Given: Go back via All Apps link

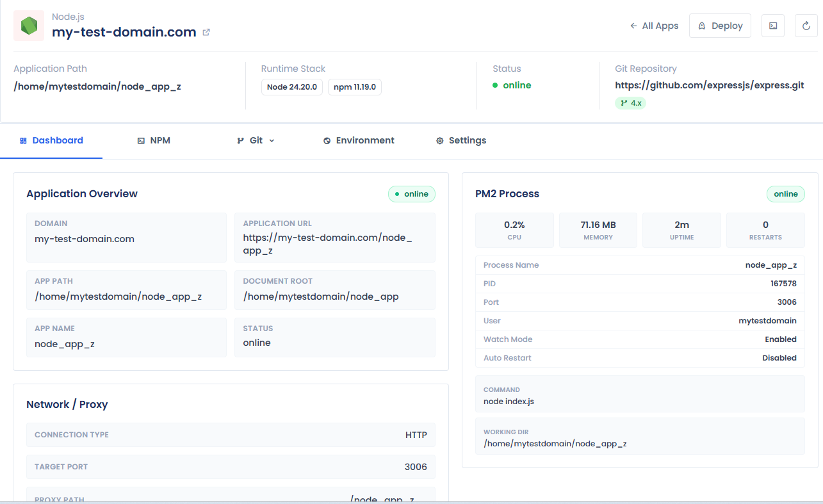Looking at the screenshot, I should [x=654, y=26].
